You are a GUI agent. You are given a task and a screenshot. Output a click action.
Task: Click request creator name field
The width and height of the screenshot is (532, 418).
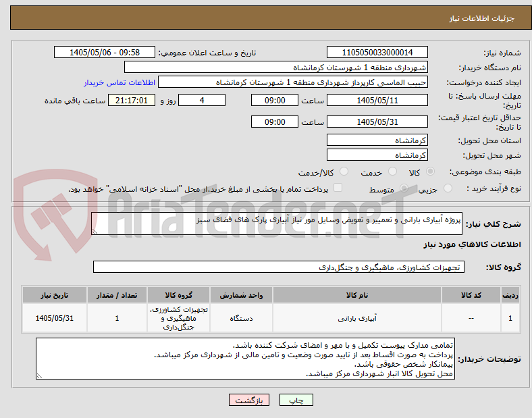coord(293,82)
